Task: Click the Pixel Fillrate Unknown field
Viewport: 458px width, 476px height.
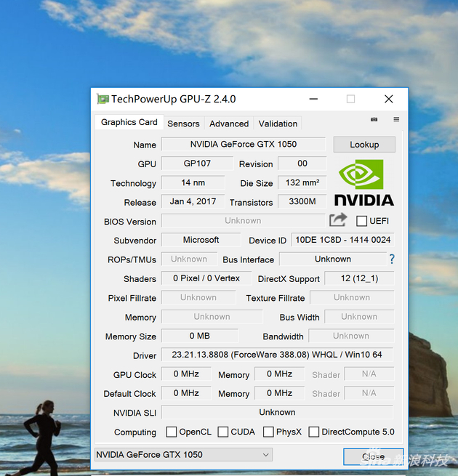Action: click(x=198, y=297)
